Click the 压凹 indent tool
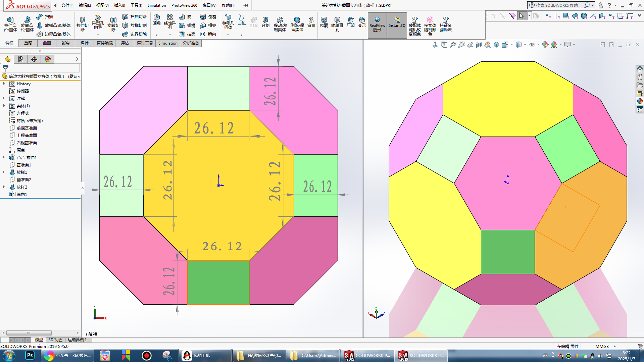Screen dimensions: 644x362 (351, 22)
